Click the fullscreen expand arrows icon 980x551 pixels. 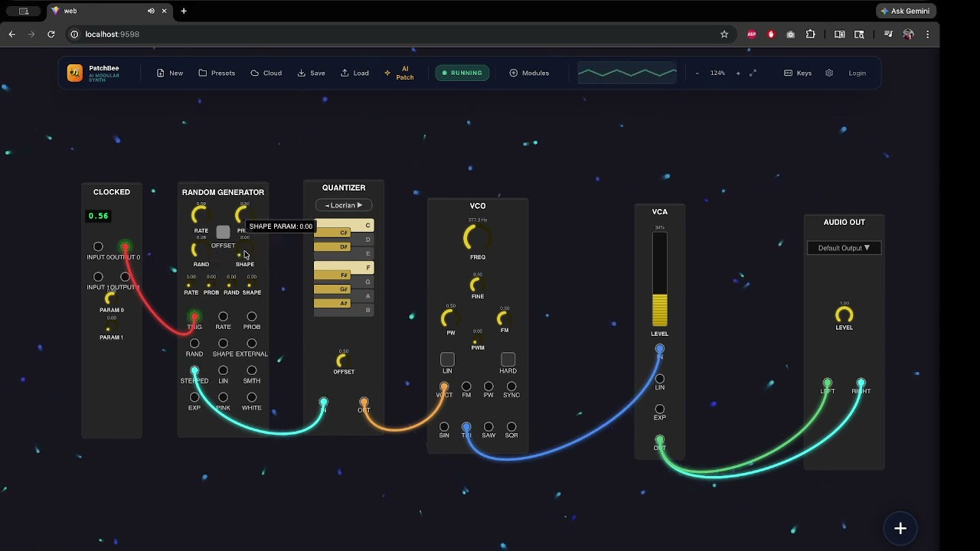pyautogui.click(x=753, y=73)
